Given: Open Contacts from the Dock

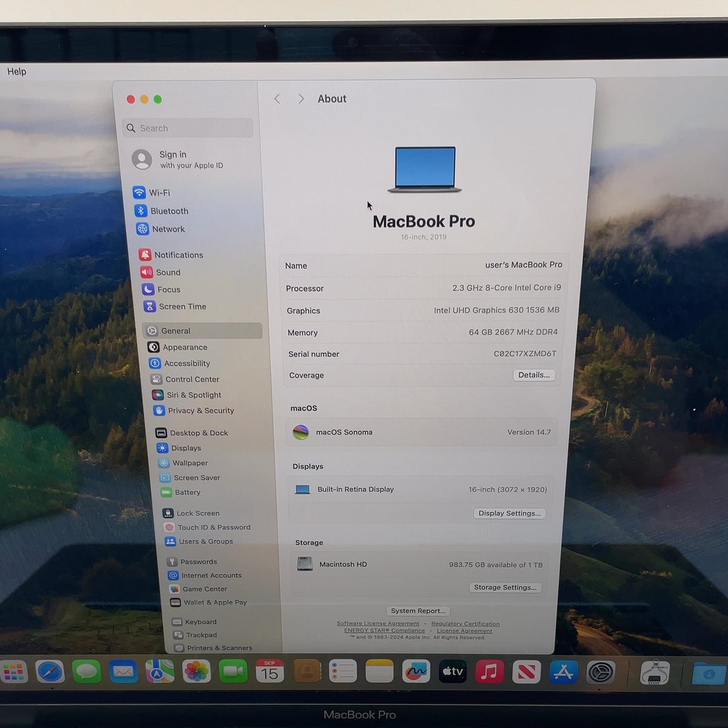Looking at the screenshot, I should [x=307, y=672].
